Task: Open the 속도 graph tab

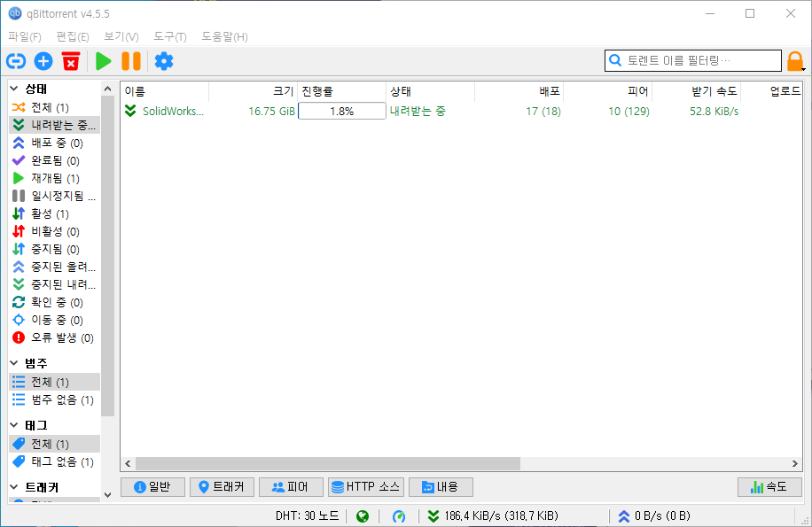Action: 769,486
